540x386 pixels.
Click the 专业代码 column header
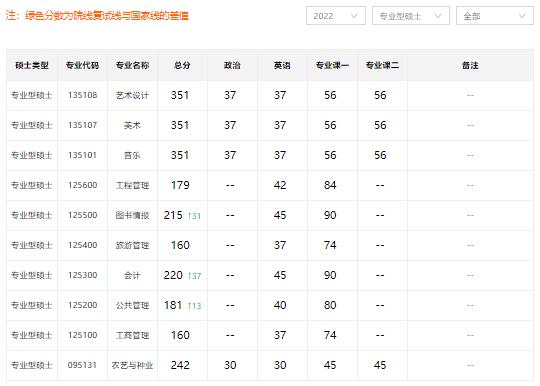point(82,65)
